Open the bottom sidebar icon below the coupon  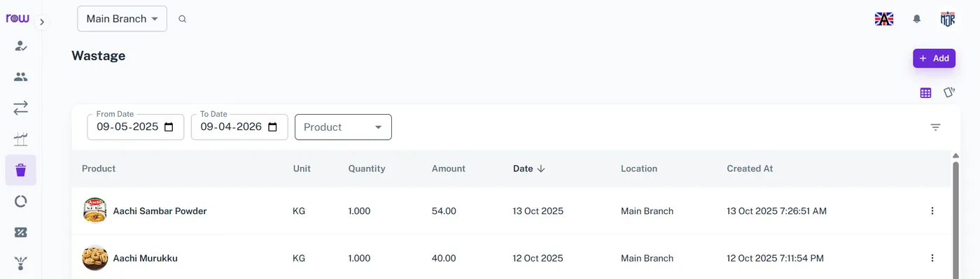(20, 263)
